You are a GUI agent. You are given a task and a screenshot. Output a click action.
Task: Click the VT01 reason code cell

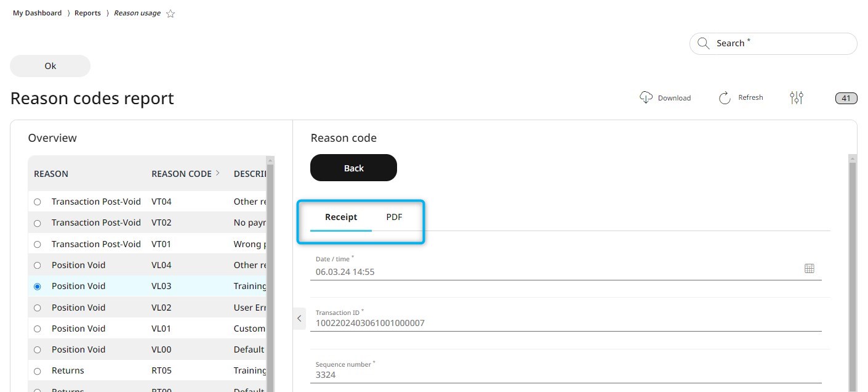point(161,244)
